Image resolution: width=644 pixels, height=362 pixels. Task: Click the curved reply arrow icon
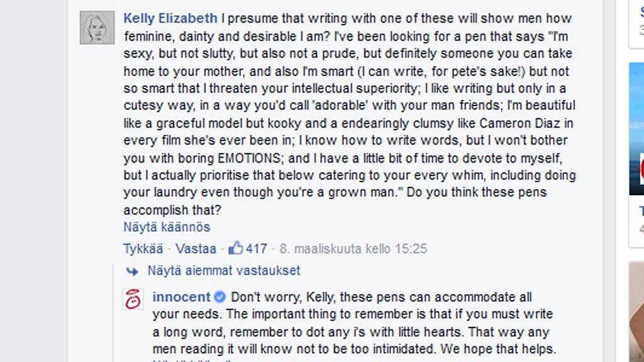132,271
